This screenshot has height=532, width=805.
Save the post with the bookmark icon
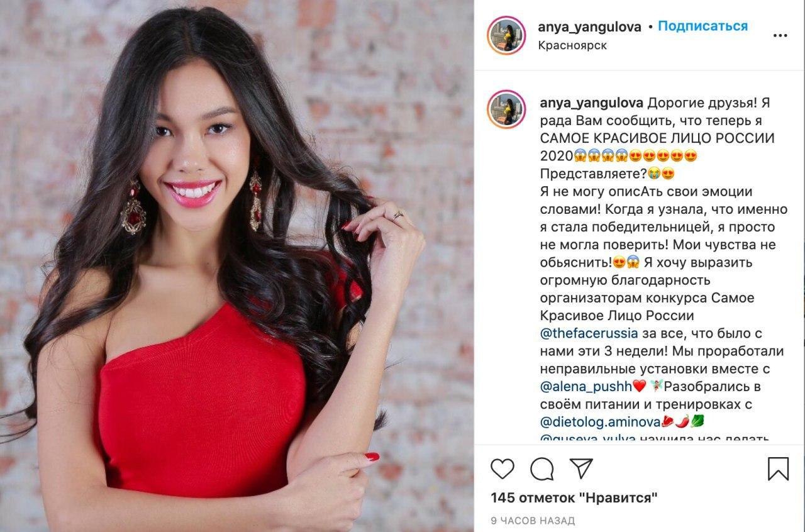[x=779, y=469]
